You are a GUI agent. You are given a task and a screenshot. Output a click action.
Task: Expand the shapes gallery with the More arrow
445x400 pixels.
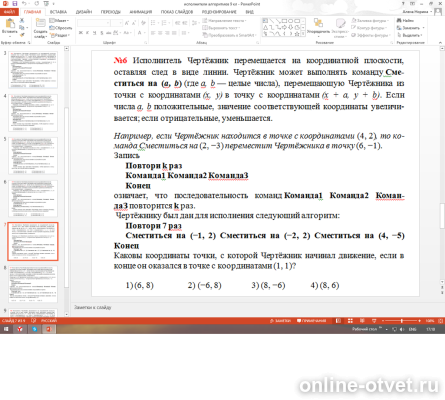pos(303,34)
